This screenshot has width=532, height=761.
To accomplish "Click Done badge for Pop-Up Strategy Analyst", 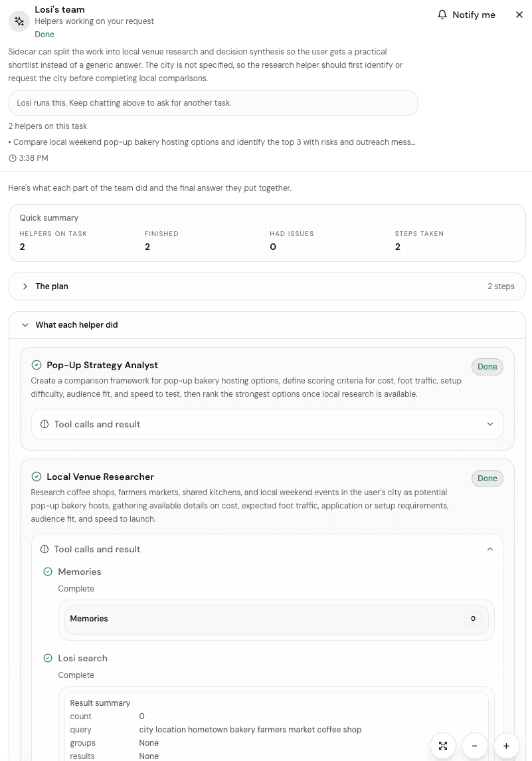I will pyautogui.click(x=487, y=367).
